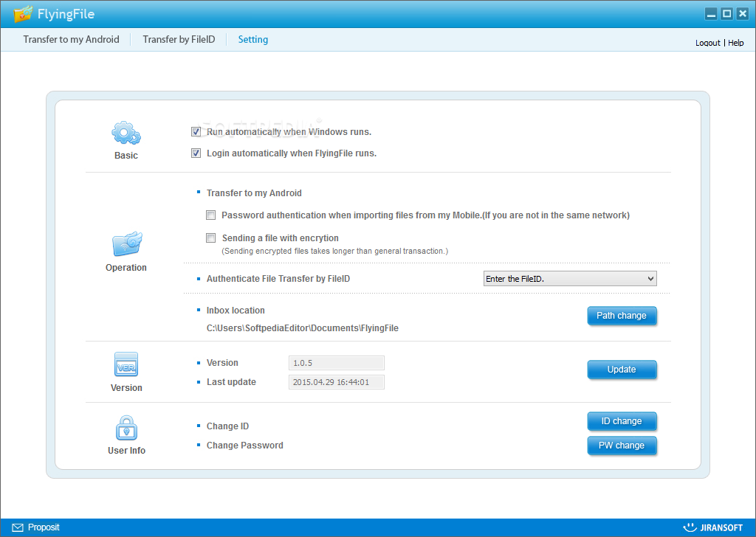Click the Change ID label
The height and width of the screenshot is (537, 756).
coord(227,426)
